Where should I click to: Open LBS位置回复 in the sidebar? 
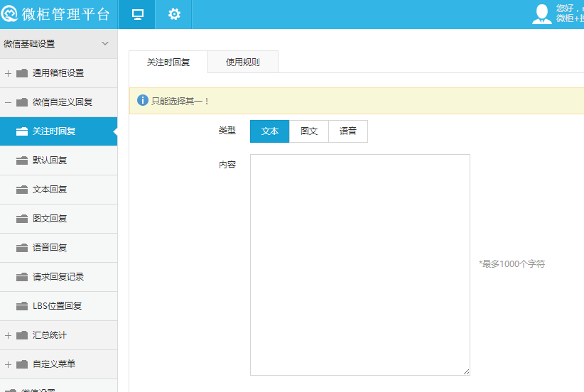click(x=57, y=306)
